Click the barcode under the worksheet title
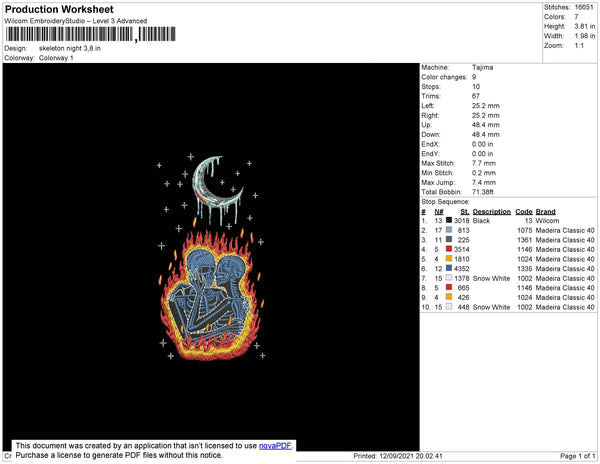600x464 pixels. coord(91,34)
